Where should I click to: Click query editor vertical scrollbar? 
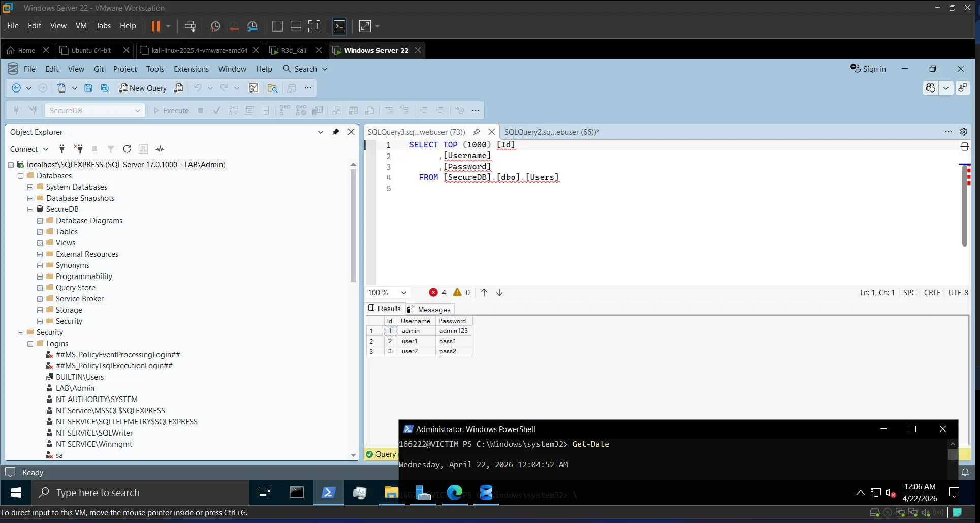(964, 206)
